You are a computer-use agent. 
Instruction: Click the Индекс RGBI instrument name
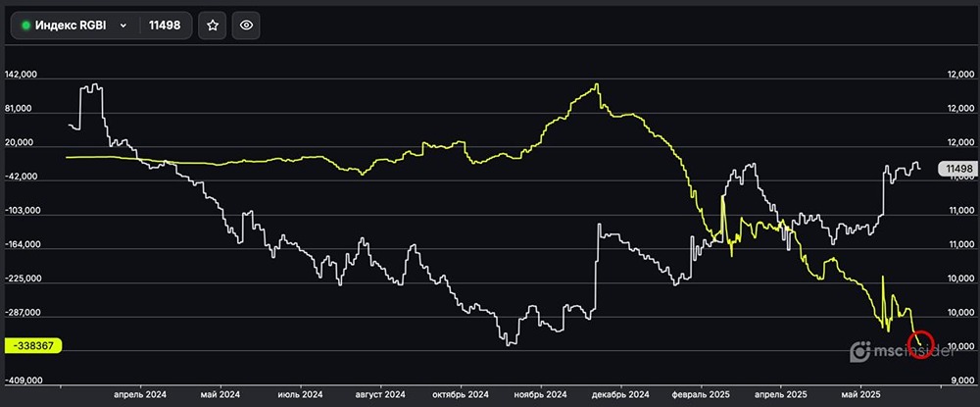73,25
